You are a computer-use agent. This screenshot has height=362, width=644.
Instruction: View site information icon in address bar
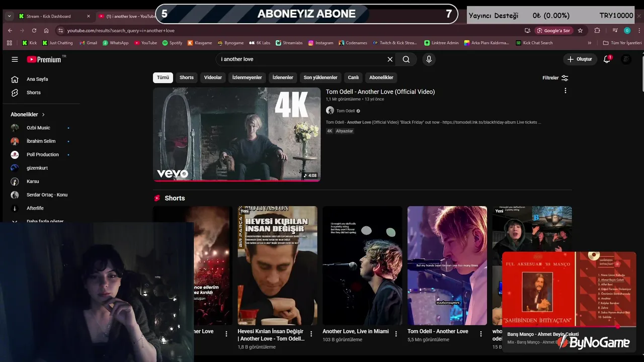60,30
